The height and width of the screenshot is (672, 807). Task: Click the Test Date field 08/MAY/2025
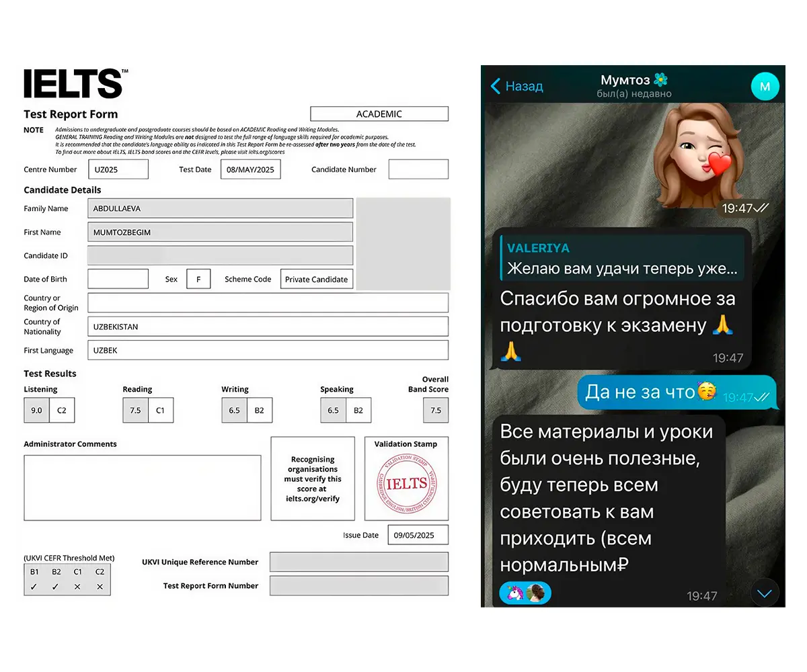(251, 169)
